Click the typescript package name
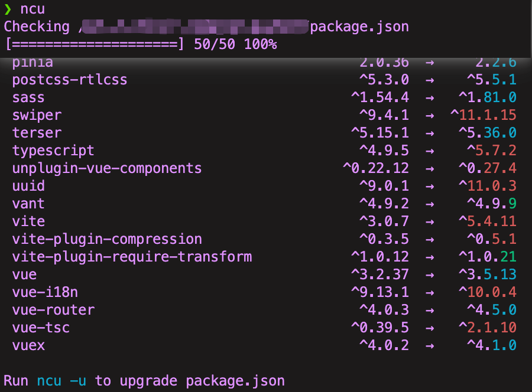The height and width of the screenshot is (392, 532). pos(53,151)
